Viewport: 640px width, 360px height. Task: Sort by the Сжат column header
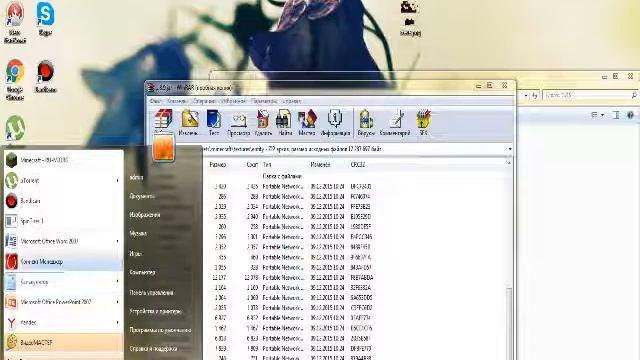[x=252, y=164]
